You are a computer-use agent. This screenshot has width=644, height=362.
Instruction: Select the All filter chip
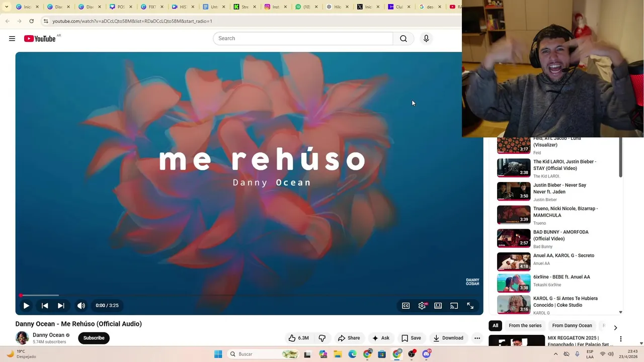coord(495,325)
